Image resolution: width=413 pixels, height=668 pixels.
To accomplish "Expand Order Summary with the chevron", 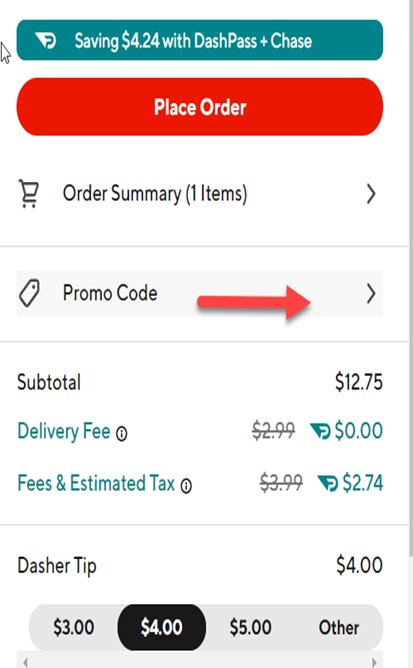I will [x=371, y=194].
